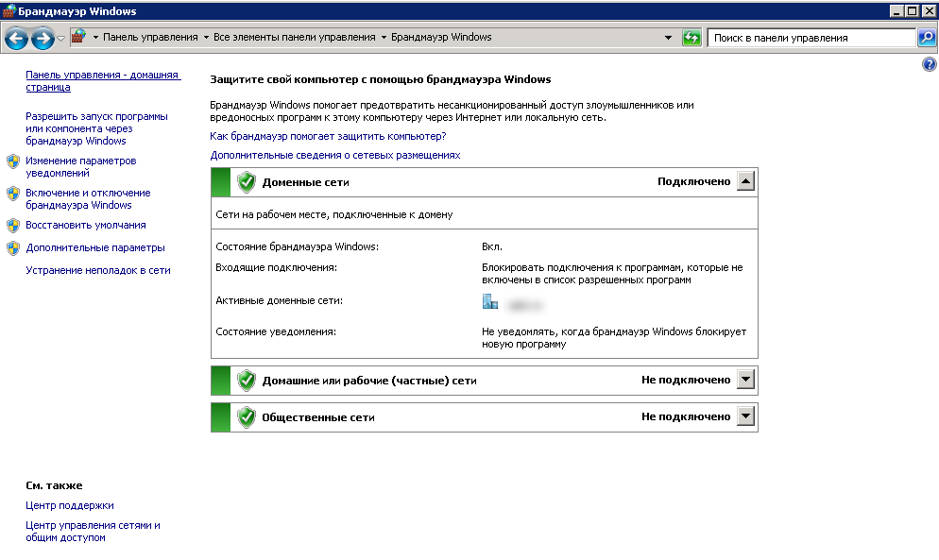Screen dimensions: 939x560
Task: Open address bar history dropdown
Action: (668, 38)
